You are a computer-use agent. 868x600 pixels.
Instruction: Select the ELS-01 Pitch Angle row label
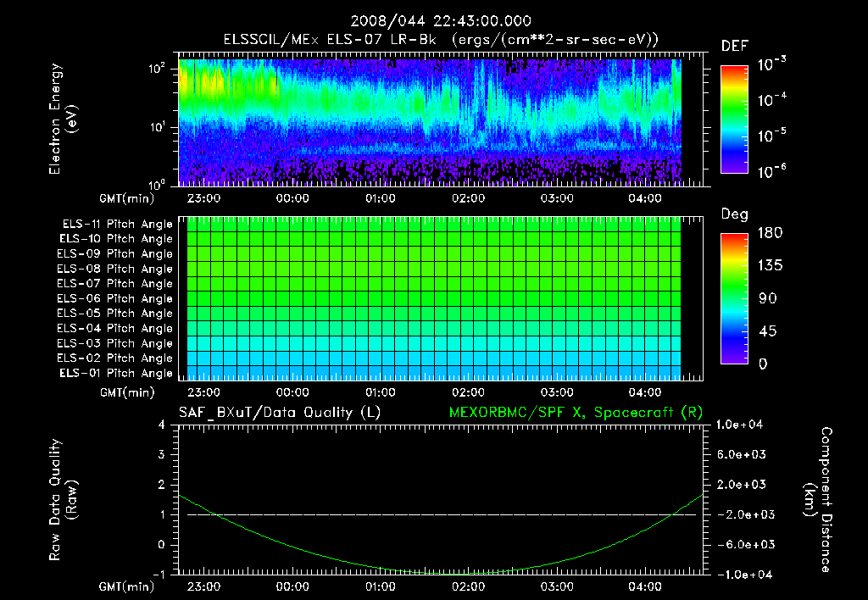[x=116, y=373]
